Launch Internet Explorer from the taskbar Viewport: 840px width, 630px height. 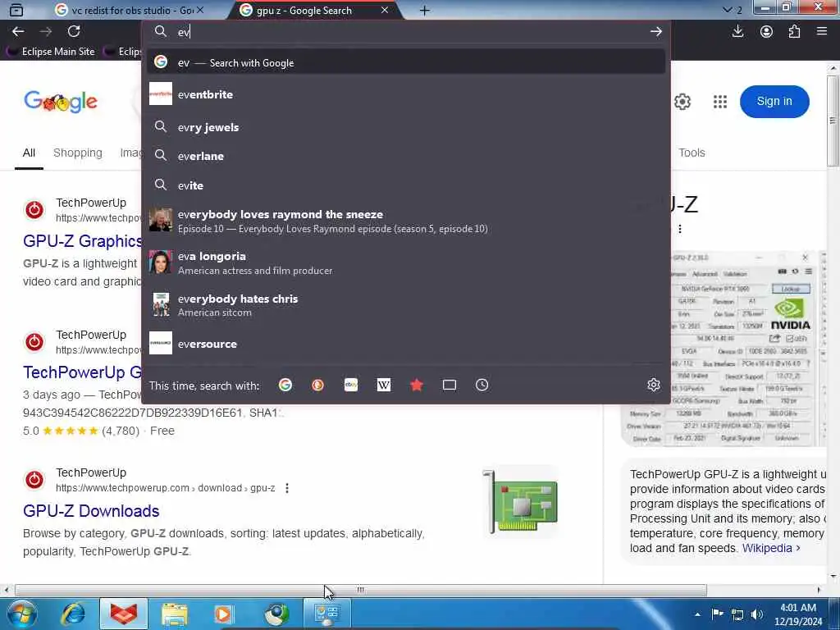click(x=73, y=614)
